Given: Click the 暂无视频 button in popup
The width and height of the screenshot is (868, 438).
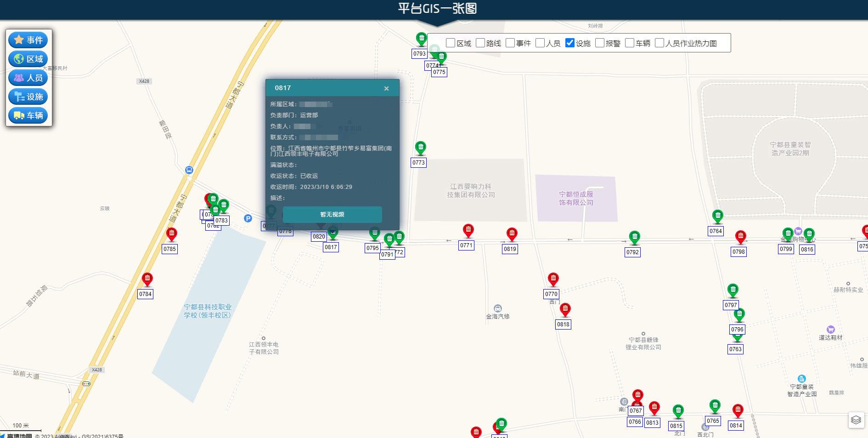Looking at the screenshot, I should (x=332, y=215).
